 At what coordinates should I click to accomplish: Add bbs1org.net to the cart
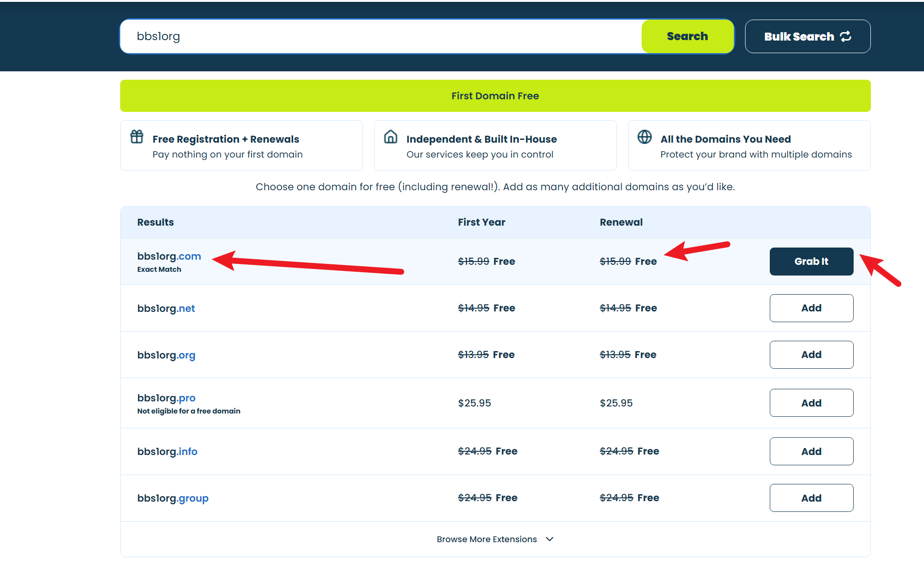click(811, 308)
